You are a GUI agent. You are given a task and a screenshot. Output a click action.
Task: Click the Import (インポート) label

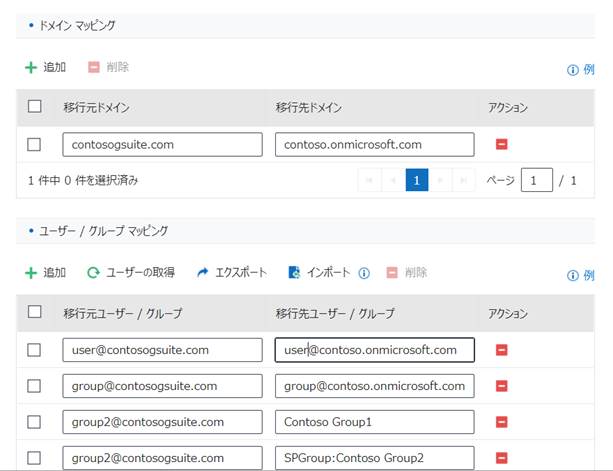click(328, 272)
